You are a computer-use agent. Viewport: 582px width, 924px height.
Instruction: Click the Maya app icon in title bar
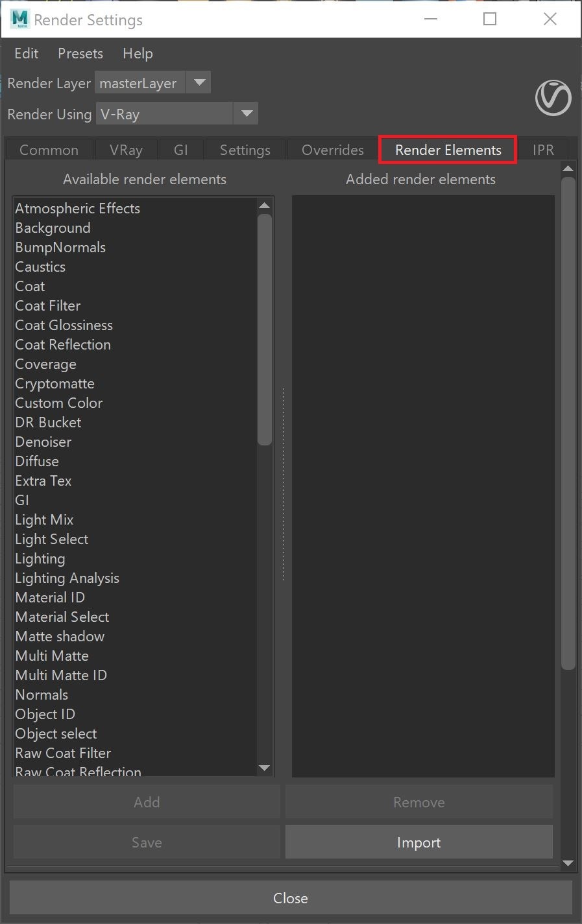[19, 19]
